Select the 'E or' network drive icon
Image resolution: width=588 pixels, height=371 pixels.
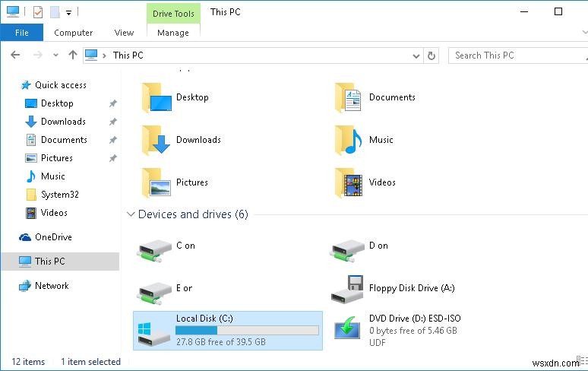[155, 293]
